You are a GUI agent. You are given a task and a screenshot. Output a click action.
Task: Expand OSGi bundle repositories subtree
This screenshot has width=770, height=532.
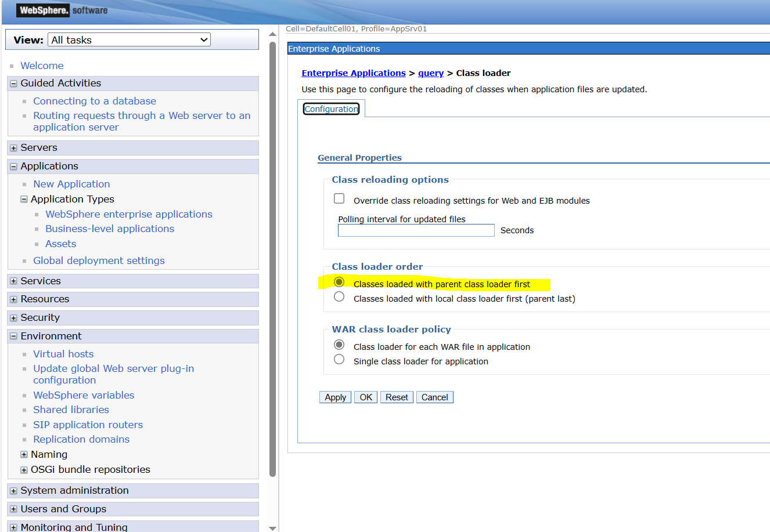pos(24,470)
